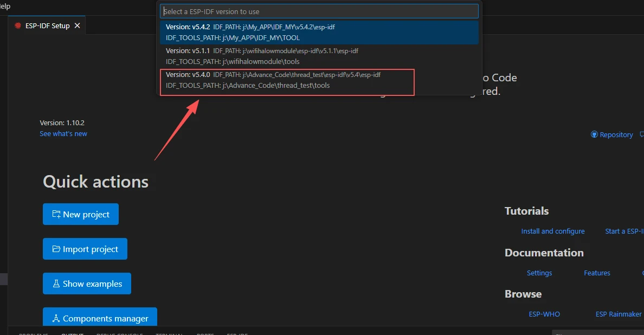Open the Settings documentation link

pos(539,273)
